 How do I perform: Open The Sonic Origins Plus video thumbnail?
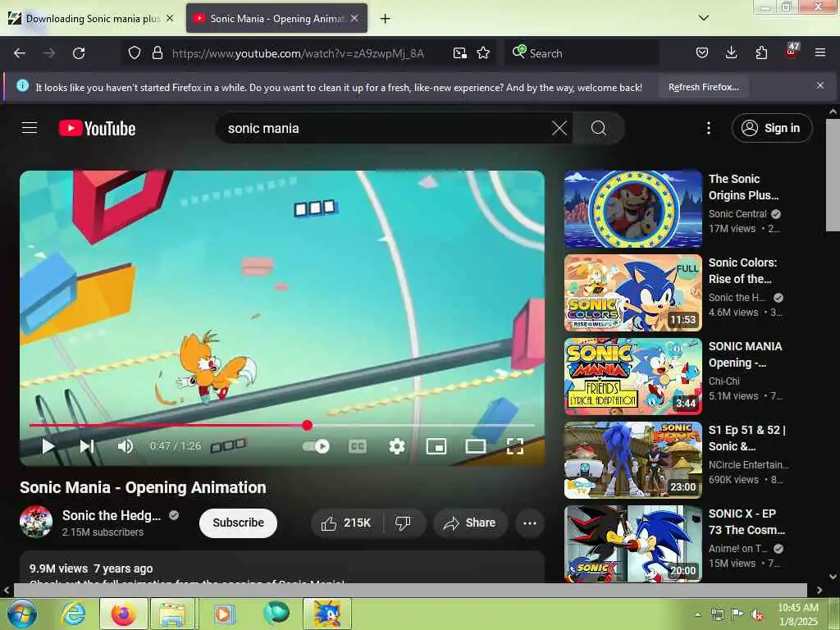tap(632, 209)
